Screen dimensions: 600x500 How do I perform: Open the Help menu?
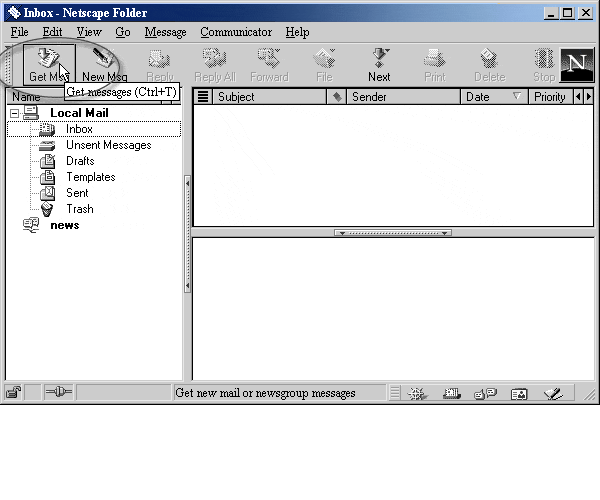click(297, 32)
